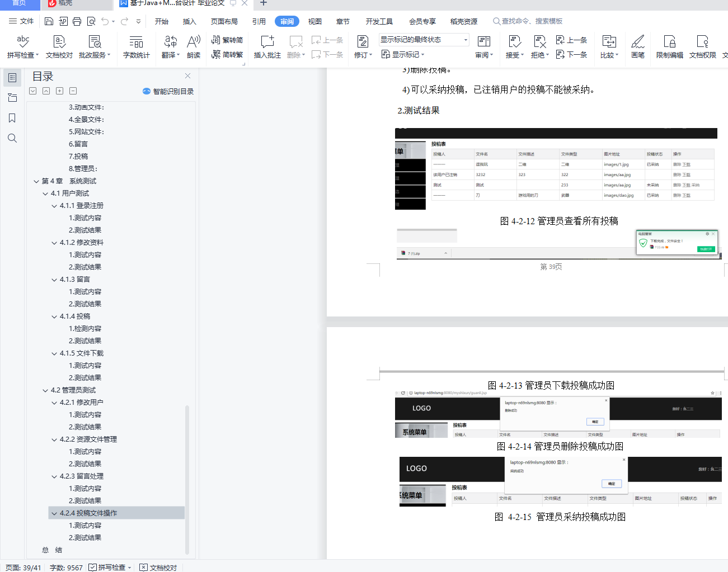
Task: Open the 字数统计 word count tool
Action: click(136, 47)
